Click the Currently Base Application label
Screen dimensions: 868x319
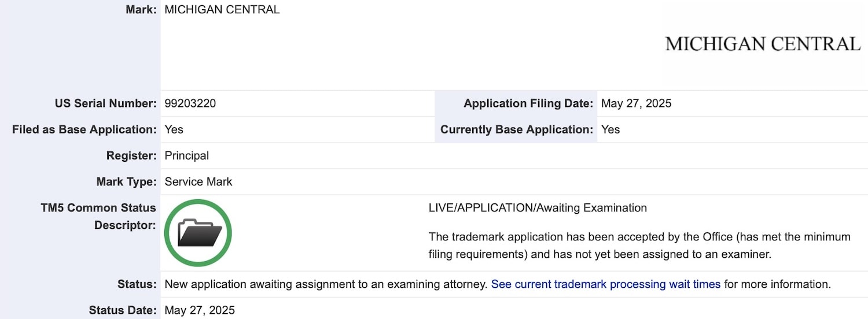(x=517, y=129)
